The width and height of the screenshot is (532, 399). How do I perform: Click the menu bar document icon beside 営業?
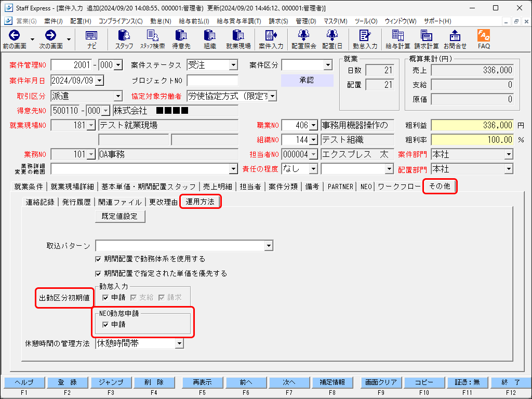pos(8,21)
